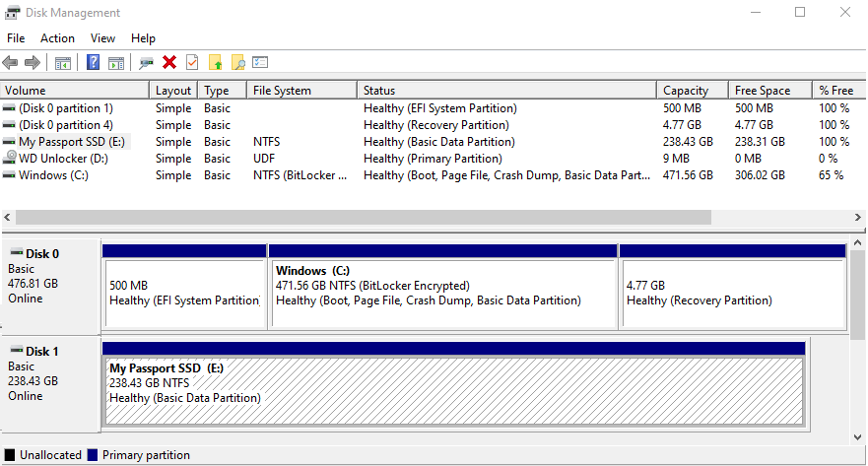Click the magnifier folder toolbar icon
The height and width of the screenshot is (466, 868).
[x=237, y=63]
